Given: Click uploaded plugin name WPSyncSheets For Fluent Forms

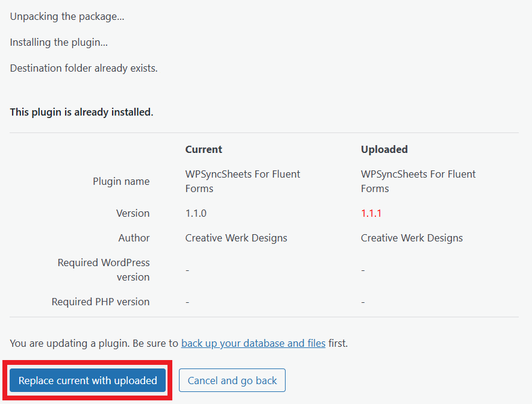Looking at the screenshot, I should [418, 181].
